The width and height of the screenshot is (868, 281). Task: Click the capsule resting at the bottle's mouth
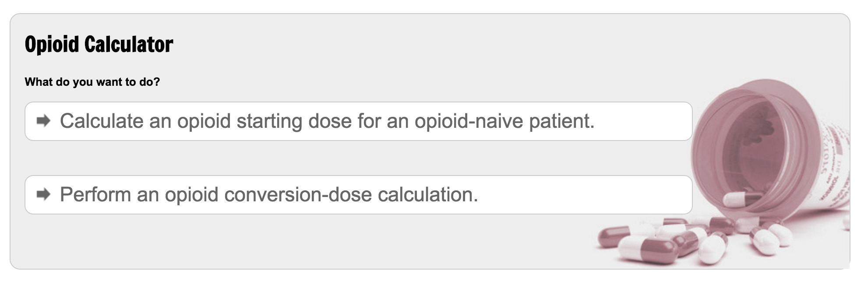point(740,199)
